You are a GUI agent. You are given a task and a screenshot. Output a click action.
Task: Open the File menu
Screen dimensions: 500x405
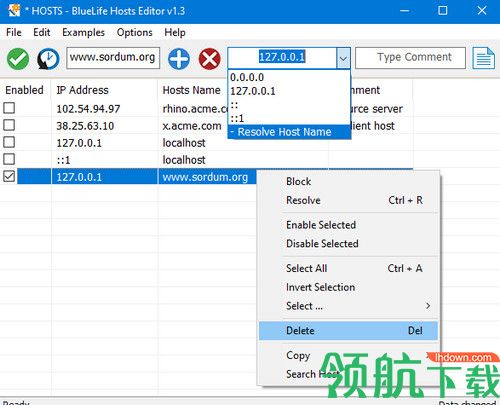(14, 33)
